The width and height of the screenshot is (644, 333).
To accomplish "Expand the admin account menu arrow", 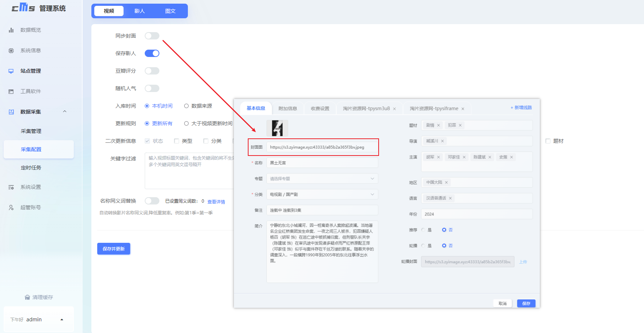I will point(62,319).
